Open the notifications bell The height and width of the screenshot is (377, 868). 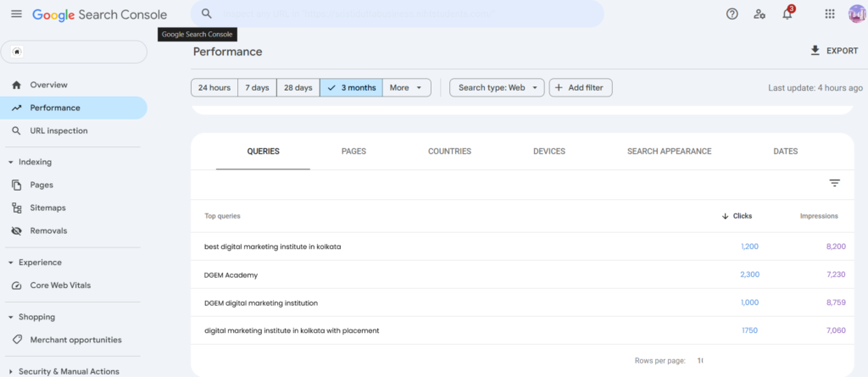[787, 14]
